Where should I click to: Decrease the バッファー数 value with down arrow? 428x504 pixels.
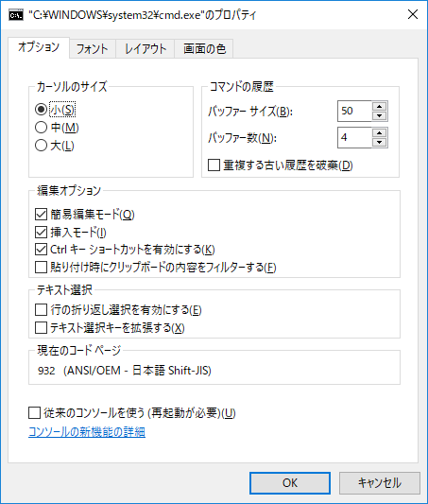pyautogui.click(x=380, y=142)
